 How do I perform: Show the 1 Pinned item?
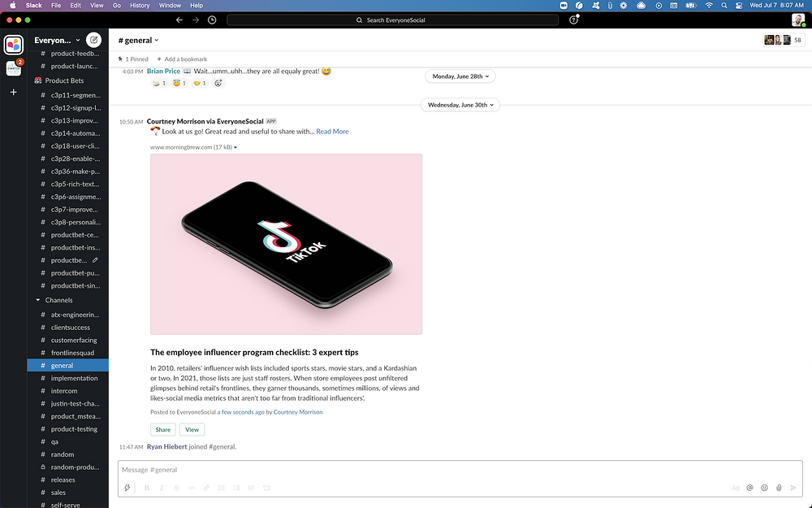pyautogui.click(x=133, y=59)
